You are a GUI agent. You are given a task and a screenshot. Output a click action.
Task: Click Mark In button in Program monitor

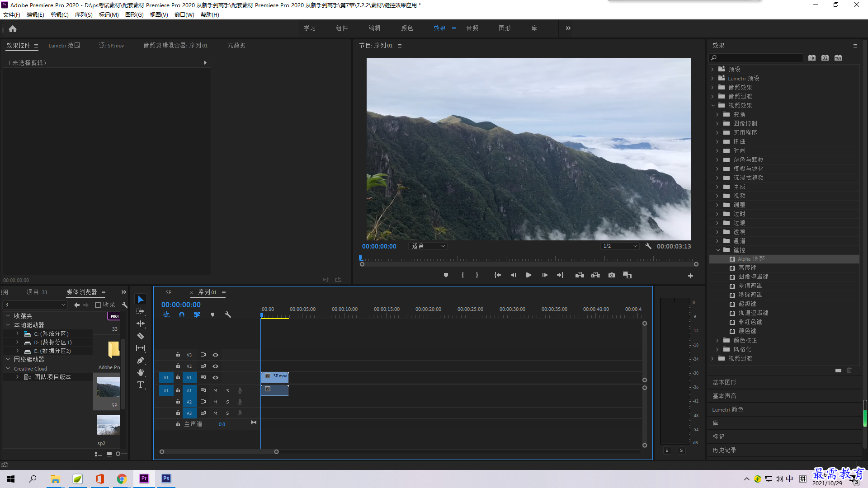tap(462, 275)
